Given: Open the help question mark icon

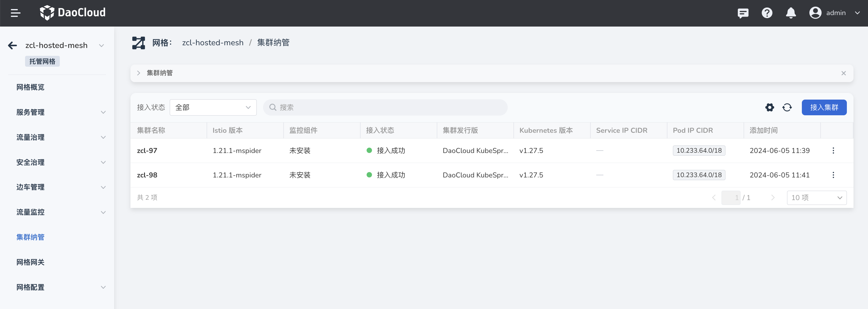Looking at the screenshot, I should (x=767, y=13).
